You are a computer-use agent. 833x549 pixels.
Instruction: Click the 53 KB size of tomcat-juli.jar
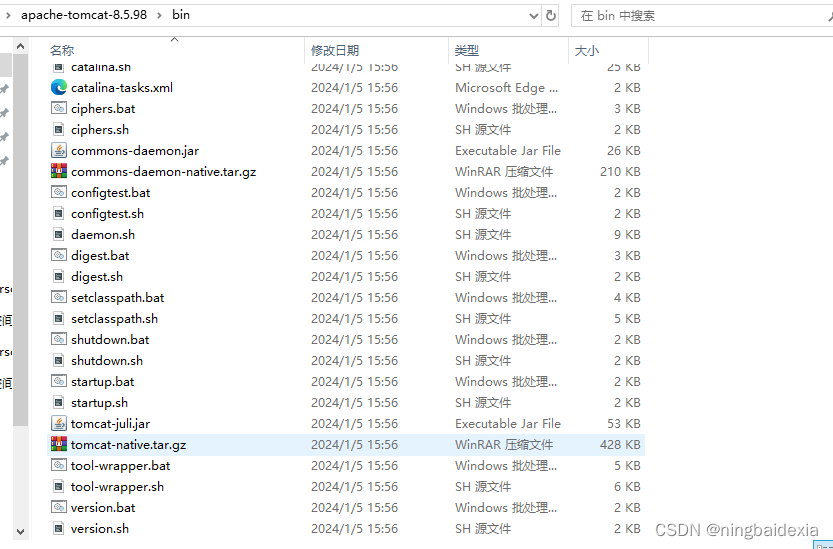click(x=624, y=424)
